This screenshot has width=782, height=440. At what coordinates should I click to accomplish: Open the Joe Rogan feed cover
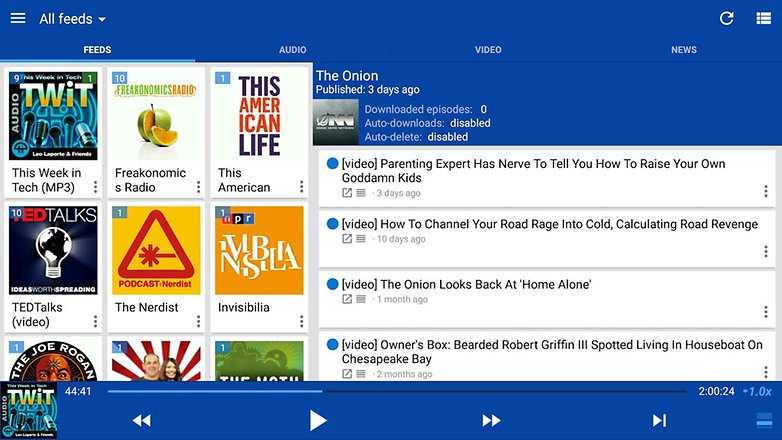[x=53, y=361]
